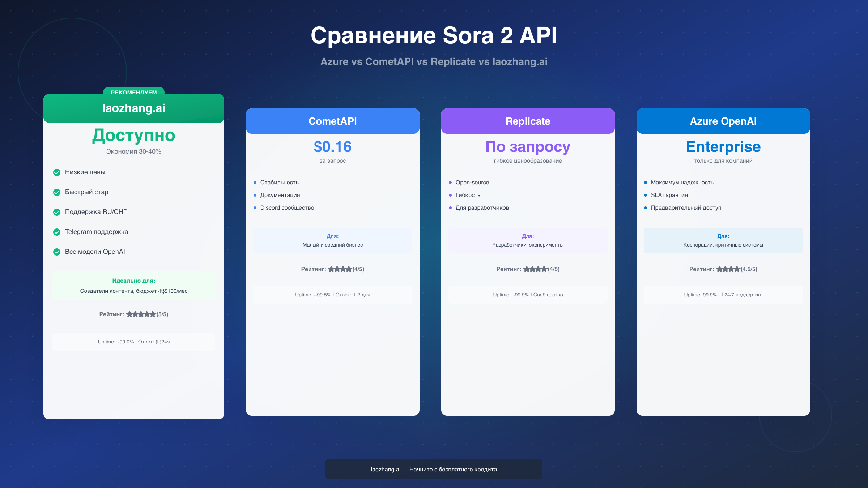868x488 pixels.
Task: Click the bullet icon next to Discord сообщество
Action: point(256,208)
